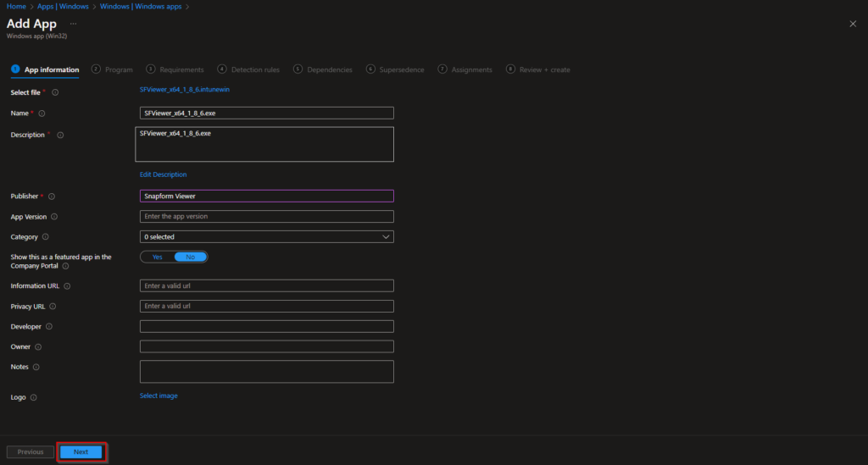Click the Edit Description link
The image size is (868, 465).
click(163, 174)
